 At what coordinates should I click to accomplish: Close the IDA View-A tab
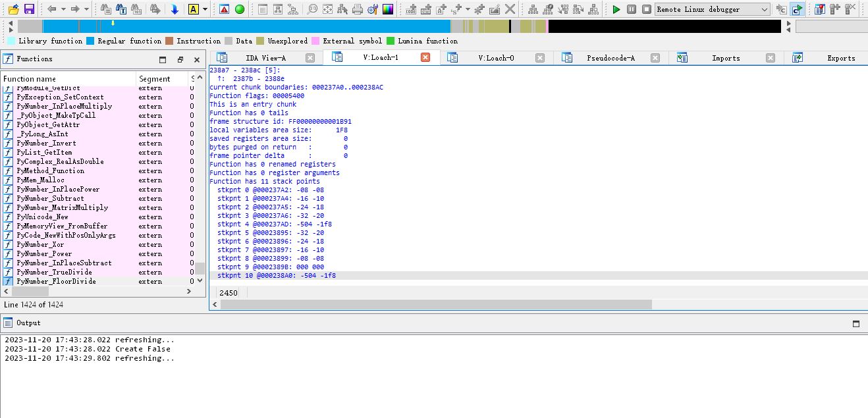click(x=310, y=58)
